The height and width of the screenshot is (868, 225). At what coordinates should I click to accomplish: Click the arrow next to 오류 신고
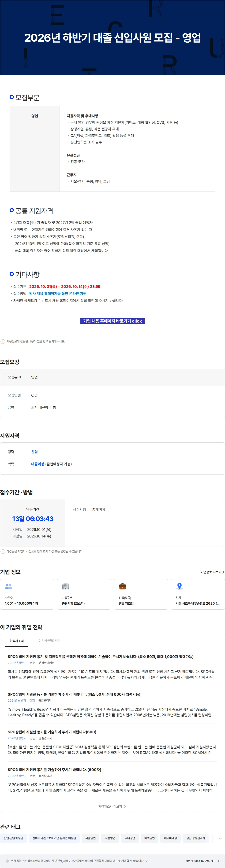[x=218, y=861]
